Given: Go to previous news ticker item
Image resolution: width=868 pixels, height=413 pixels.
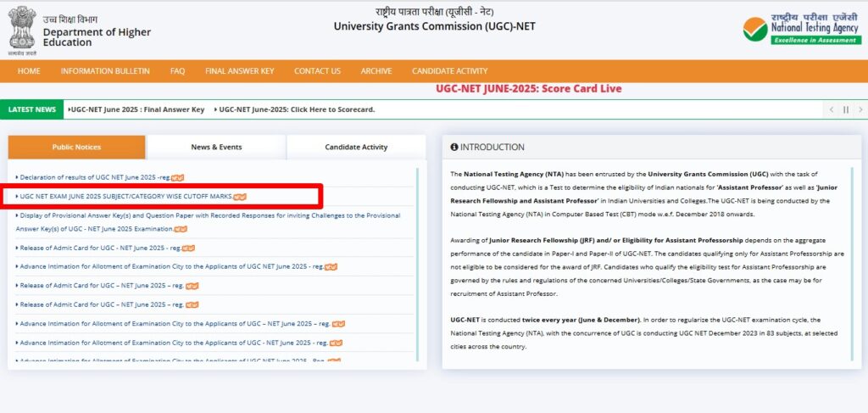Looking at the screenshot, I should pos(831,109).
